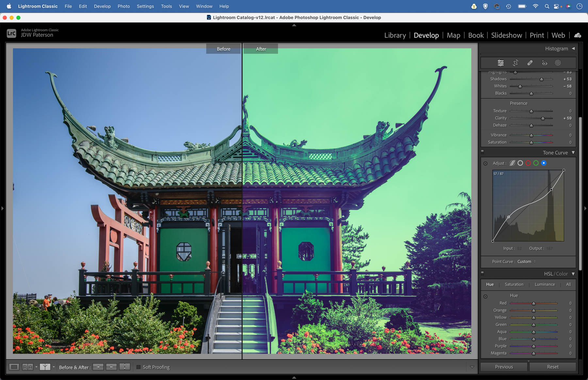The height and width of the screenshot is (380, 588).
Task: Collapse the HSL/Color panel
Action: click(573, 274)
